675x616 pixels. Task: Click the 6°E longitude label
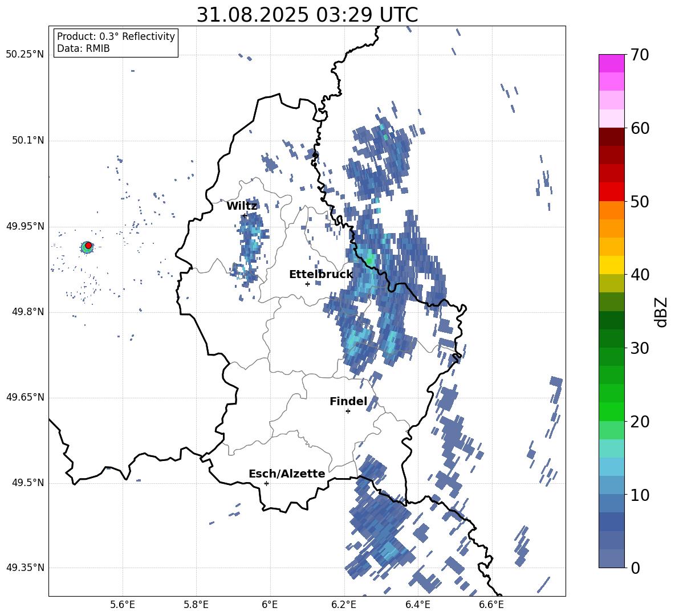coord(270,605)
